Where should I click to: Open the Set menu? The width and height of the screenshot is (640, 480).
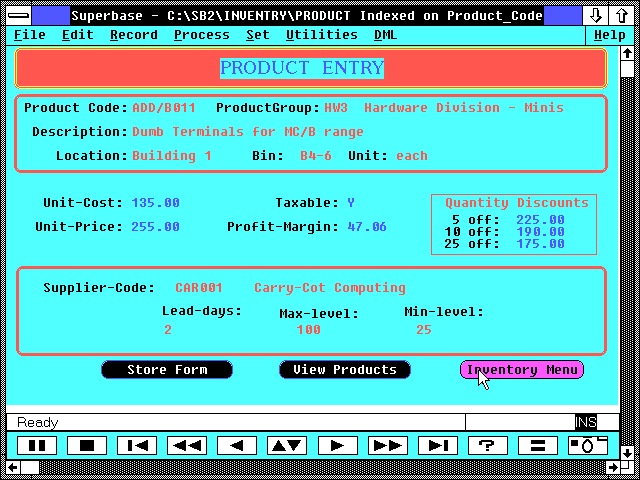click(258, 35)
